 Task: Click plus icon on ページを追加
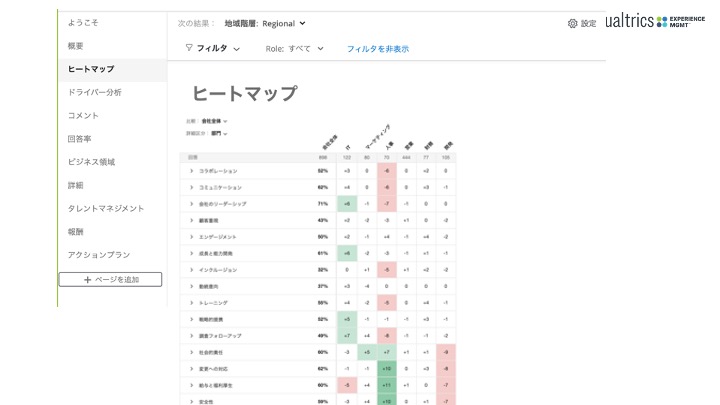click(88, 279)
